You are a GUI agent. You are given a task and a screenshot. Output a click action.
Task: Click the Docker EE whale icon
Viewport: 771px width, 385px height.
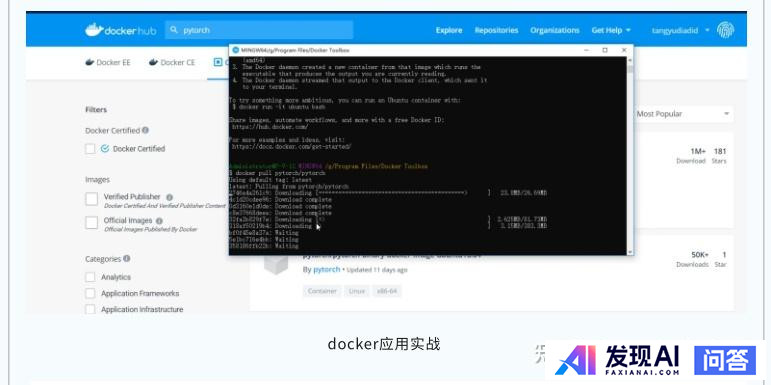tap(89, 62)
